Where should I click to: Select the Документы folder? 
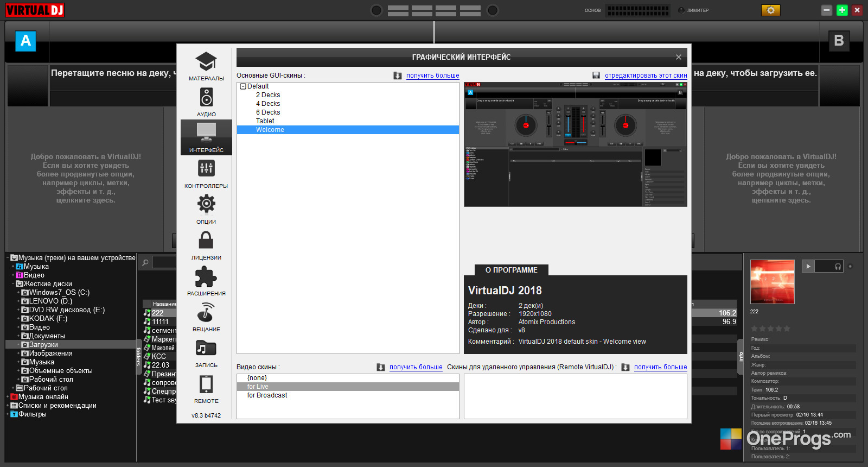pyautogui.click(x=47, y=336)
